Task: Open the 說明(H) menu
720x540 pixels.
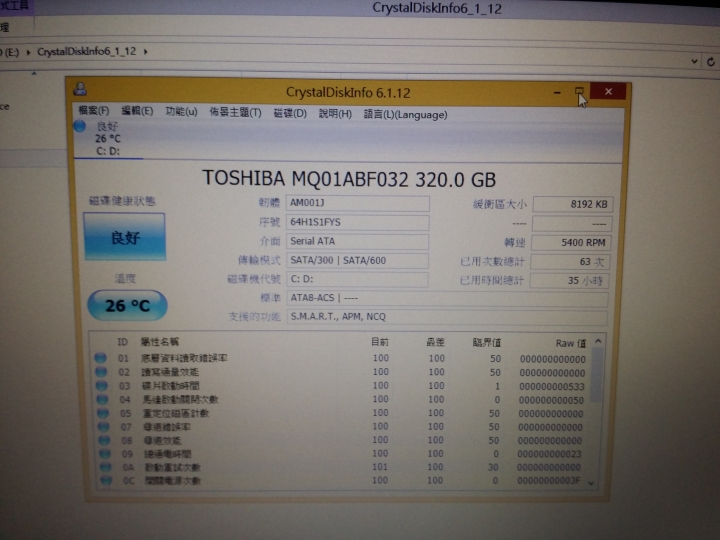Action: [x=335, y=113]
